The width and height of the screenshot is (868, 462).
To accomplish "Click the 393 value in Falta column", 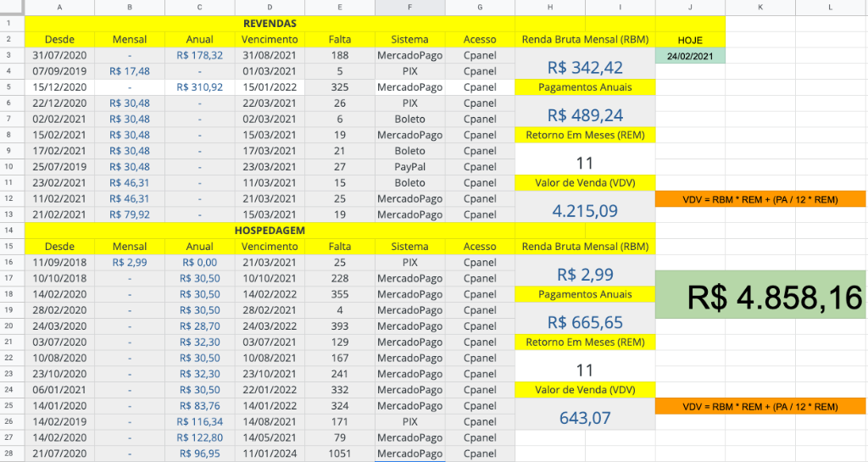I will [x=340, y=326].
